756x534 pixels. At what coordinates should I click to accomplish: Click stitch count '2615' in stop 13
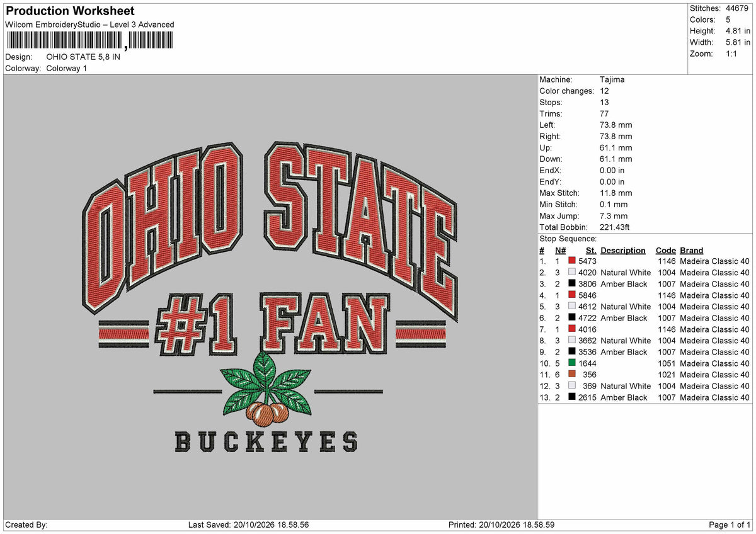(x=587, y=397)
